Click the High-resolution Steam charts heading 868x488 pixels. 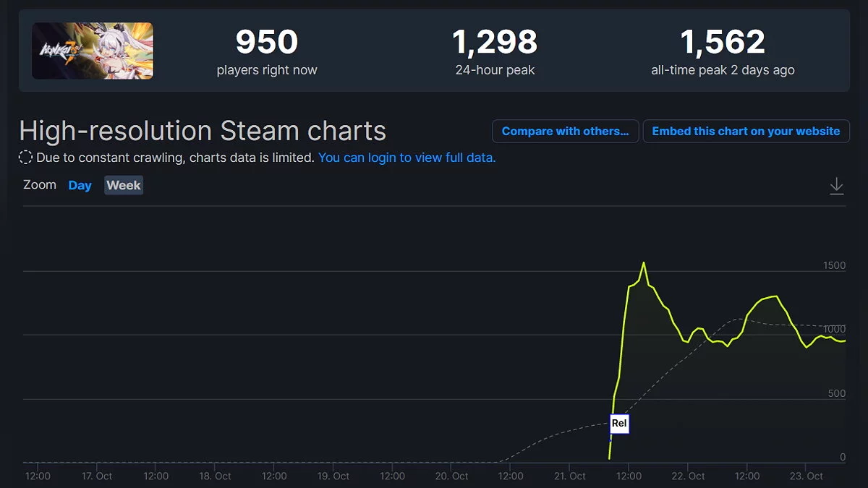point(203,132)
